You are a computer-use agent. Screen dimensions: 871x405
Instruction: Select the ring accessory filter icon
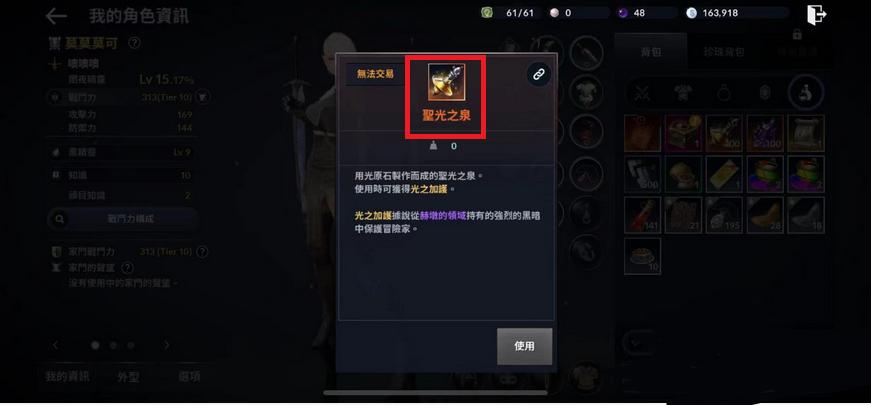pos(723,93)
